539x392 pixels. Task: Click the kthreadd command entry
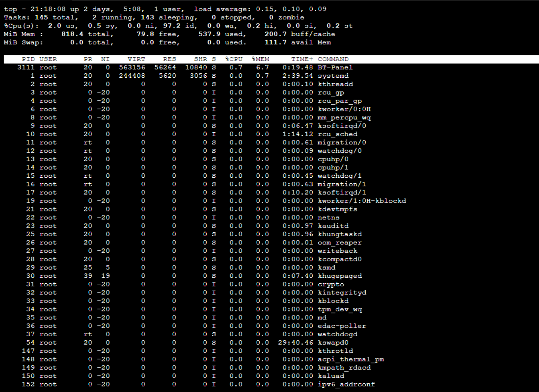(x=335, y=84)
